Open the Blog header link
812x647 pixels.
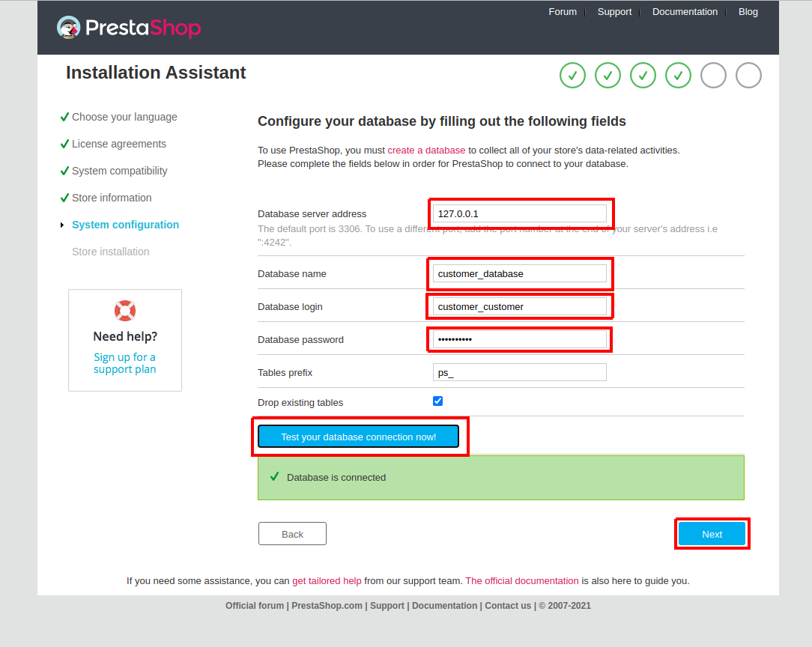(748, 12)
